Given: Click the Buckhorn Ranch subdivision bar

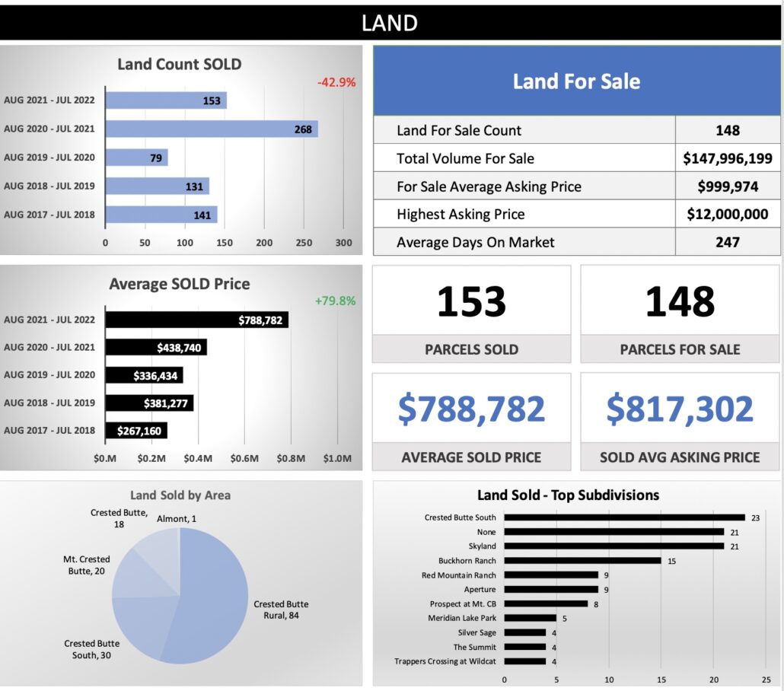Looking at the screenshot, I should [x=582, y=561].
